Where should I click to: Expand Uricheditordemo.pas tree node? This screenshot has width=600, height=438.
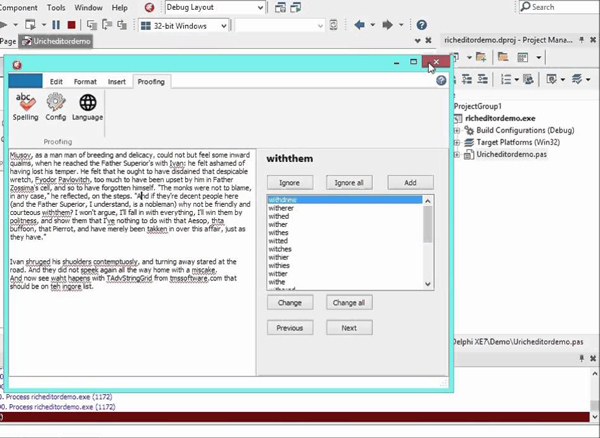pos(457,155)
